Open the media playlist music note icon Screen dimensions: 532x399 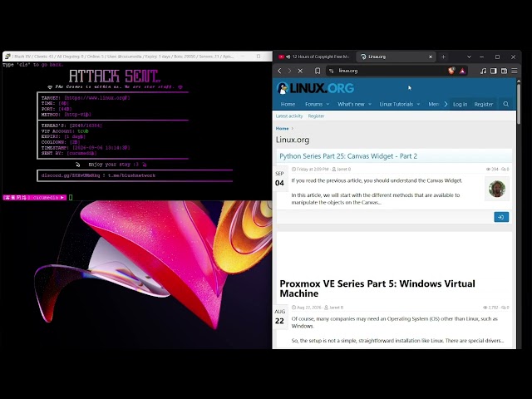484,71
